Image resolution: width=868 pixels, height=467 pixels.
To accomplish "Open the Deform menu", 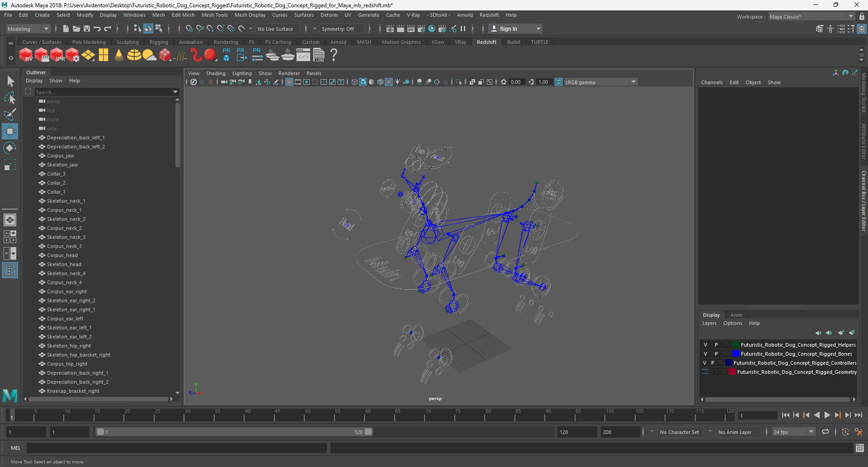I will point(329,15).
